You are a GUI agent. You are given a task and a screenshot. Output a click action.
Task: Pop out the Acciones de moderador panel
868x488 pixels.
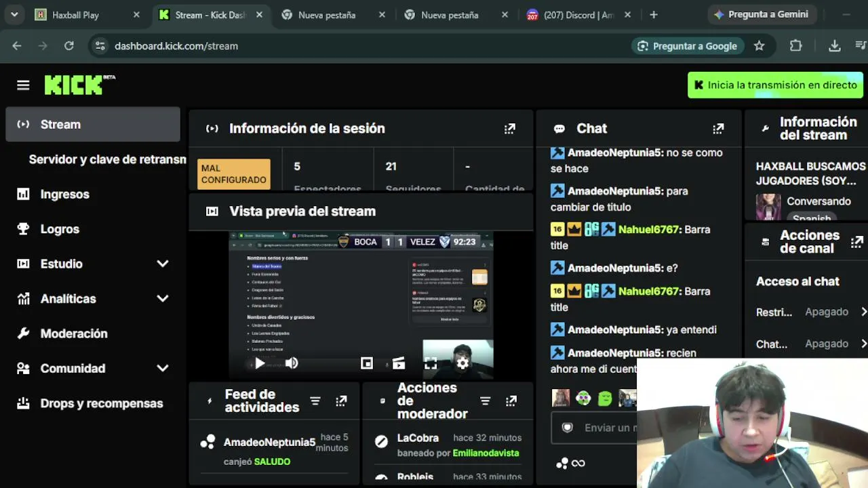[x=511, y=401]
